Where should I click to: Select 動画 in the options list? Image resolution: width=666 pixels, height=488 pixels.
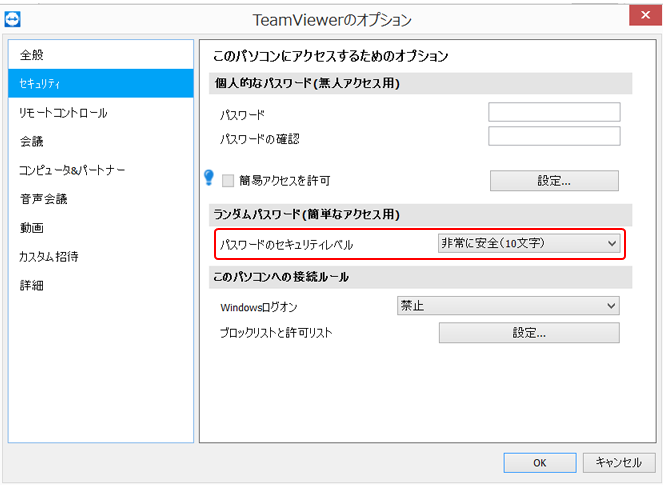coord(31,228)
